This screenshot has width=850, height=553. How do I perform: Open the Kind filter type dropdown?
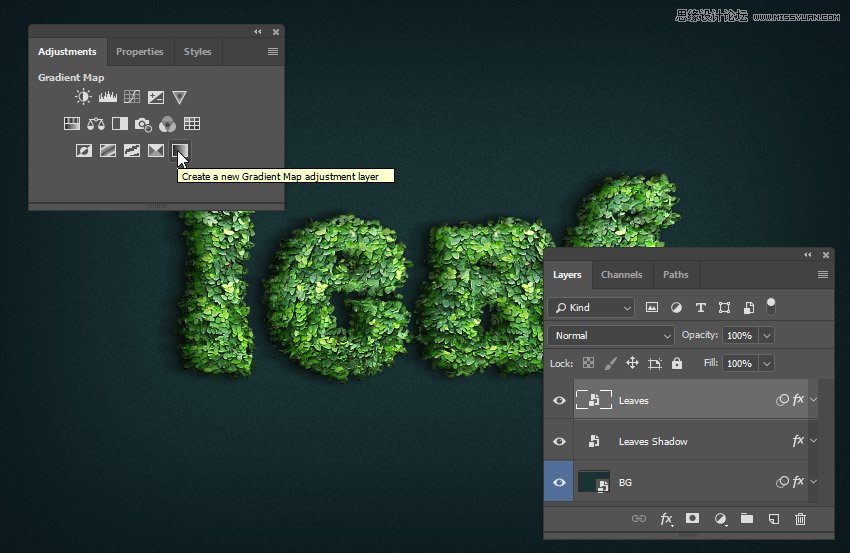(x=592, y=308)
